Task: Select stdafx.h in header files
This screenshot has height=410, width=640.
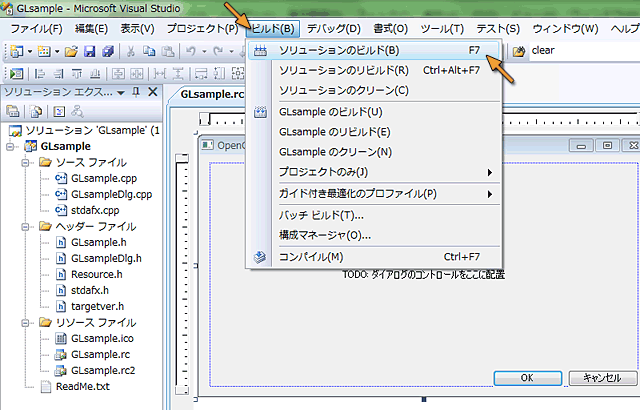Action: tap(90, 290)
